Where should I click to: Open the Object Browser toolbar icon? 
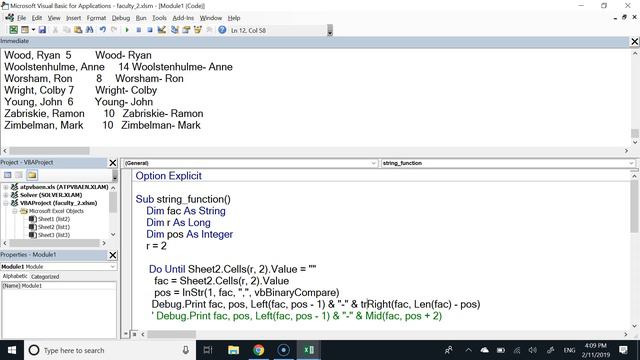[198, 30]
